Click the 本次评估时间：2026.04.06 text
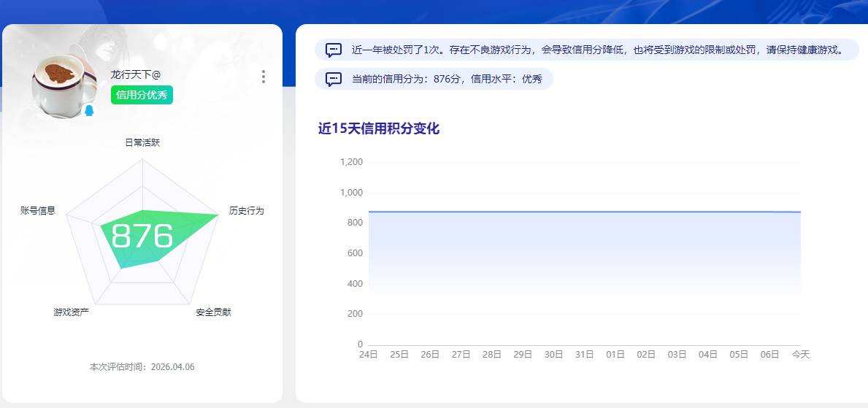This screenshot has height=408, width=868. [x=142, y=367]
